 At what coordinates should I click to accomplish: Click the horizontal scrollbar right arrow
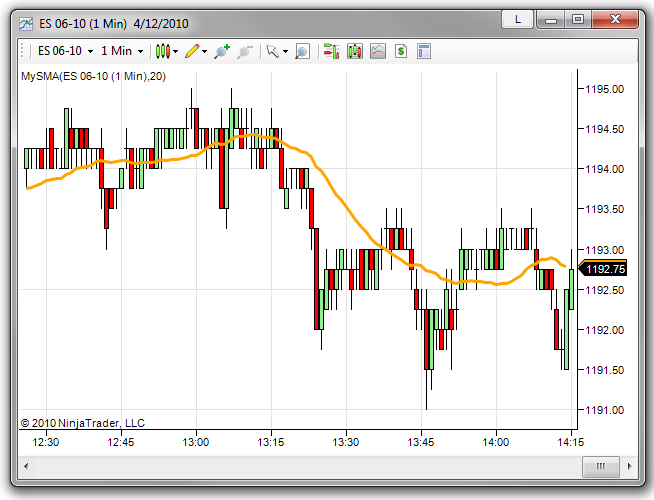point(629,466)
